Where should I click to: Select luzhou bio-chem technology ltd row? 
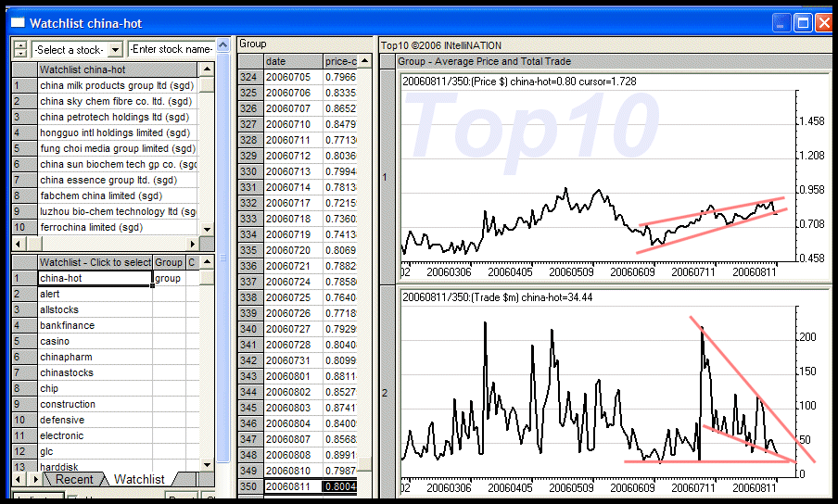pyautogui.click(x=117, y=211)
